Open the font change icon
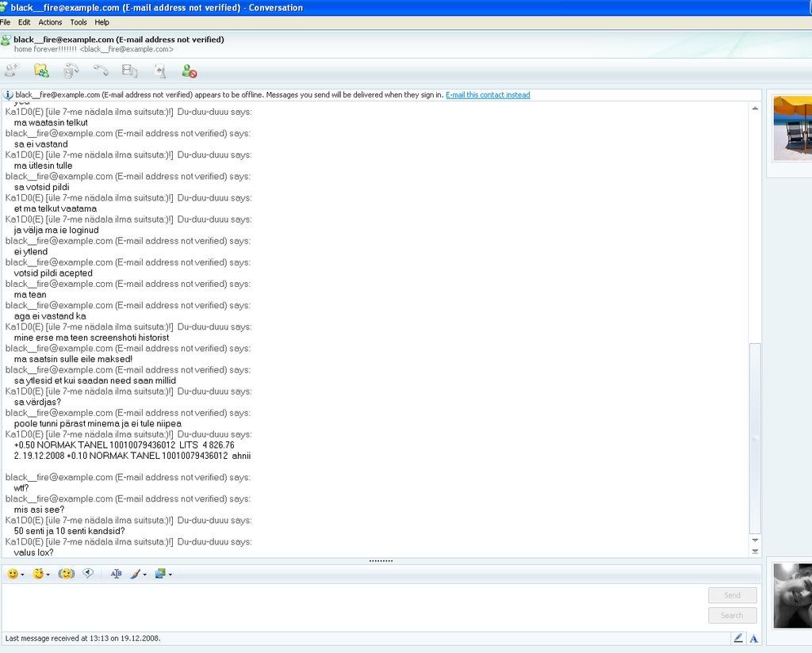This screenshot has width=812, height=653. click(117, 574)
